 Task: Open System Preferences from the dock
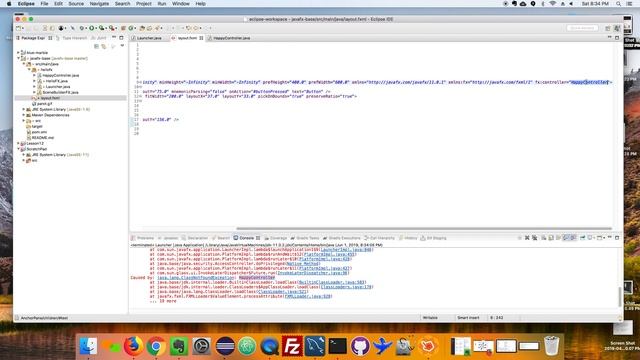click(x=201, y=346)
